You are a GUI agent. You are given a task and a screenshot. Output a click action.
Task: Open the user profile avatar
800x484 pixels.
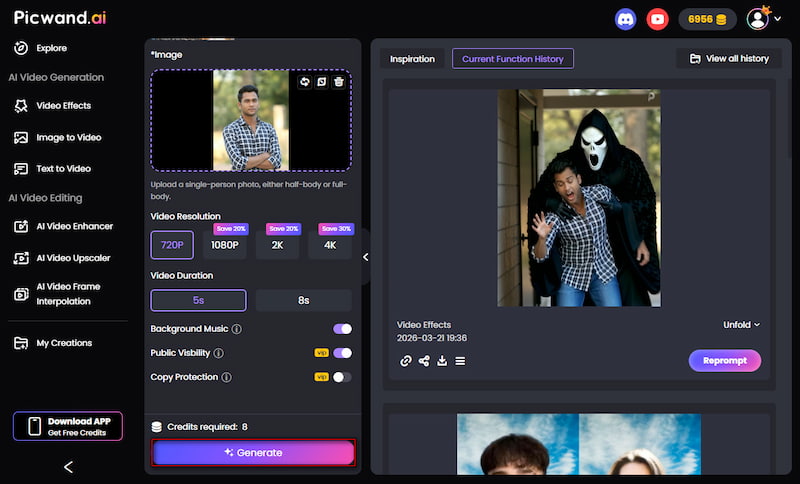(x=758, y=19)
